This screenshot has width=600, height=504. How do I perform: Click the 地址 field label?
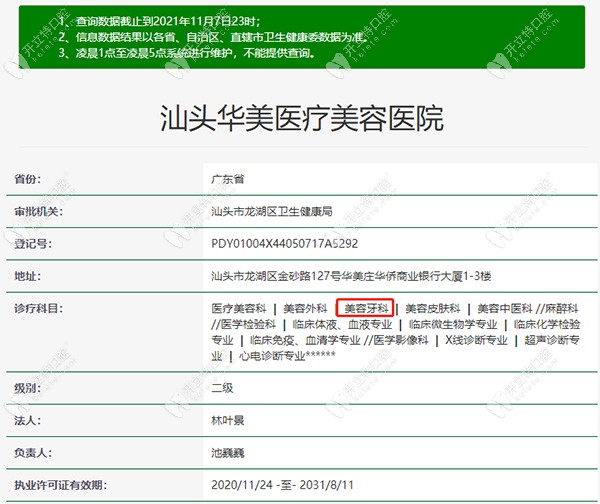28,276
